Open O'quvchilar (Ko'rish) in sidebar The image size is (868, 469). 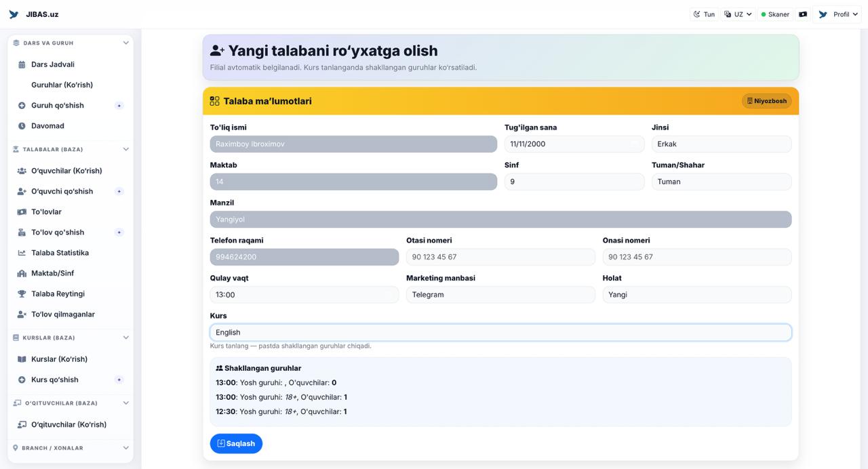[x=66, y=171]
